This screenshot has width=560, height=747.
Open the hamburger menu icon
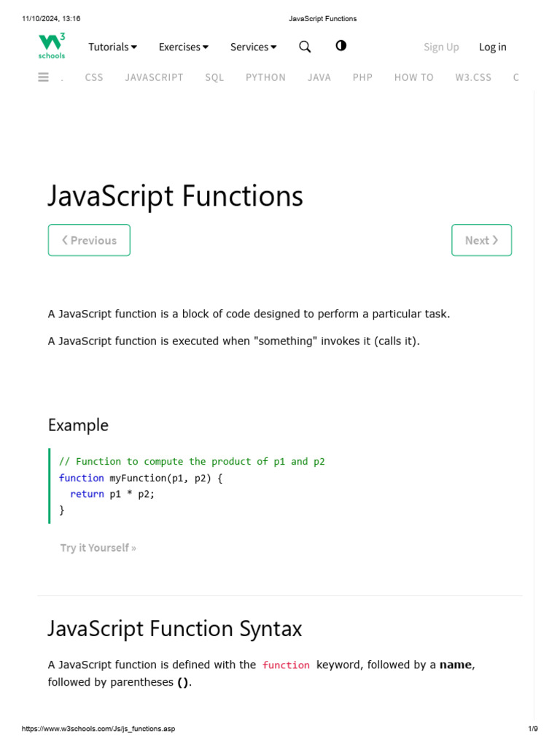pyautogui.click(x=43, y=77)
